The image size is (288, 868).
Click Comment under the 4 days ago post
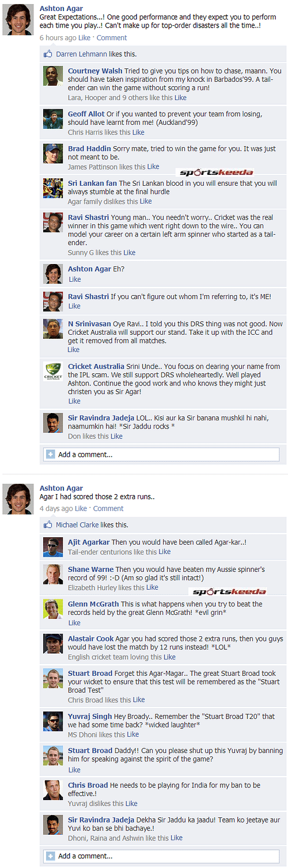click(x=108, y=508)
